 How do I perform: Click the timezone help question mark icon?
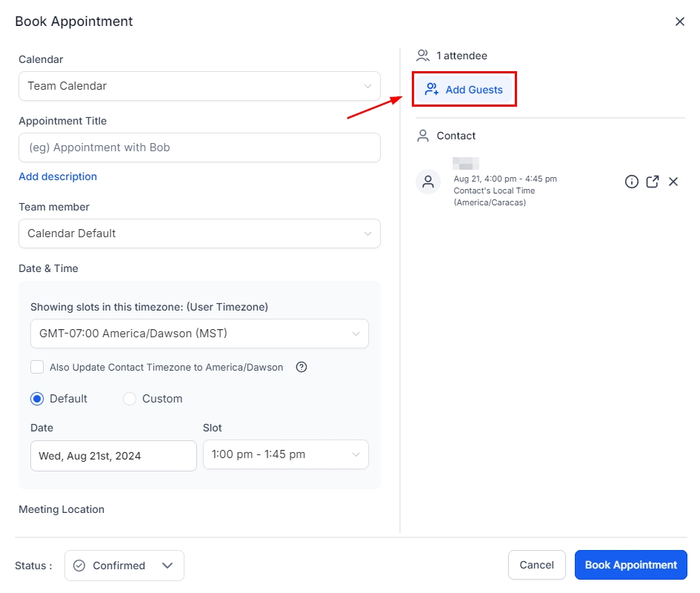click(x=301, y=367)
